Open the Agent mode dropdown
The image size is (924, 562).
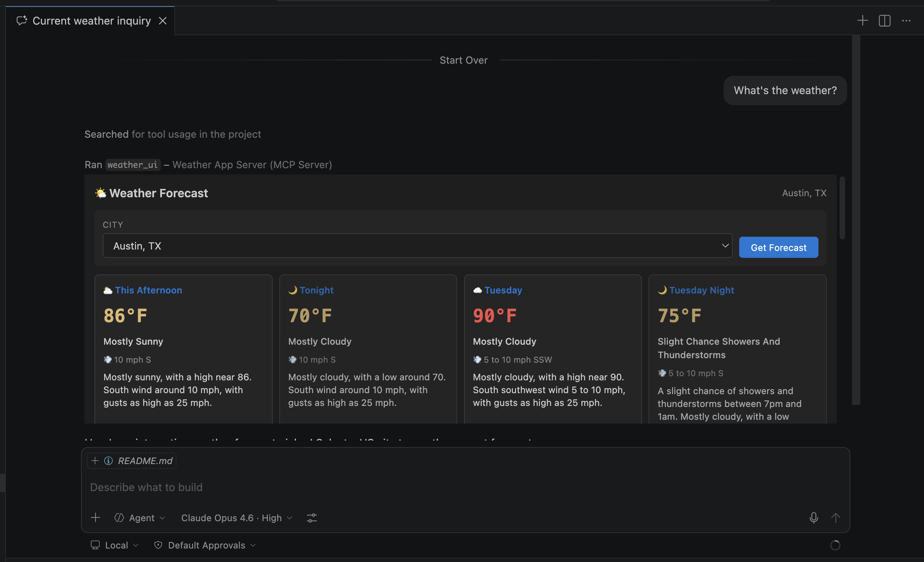pos(140,518)
